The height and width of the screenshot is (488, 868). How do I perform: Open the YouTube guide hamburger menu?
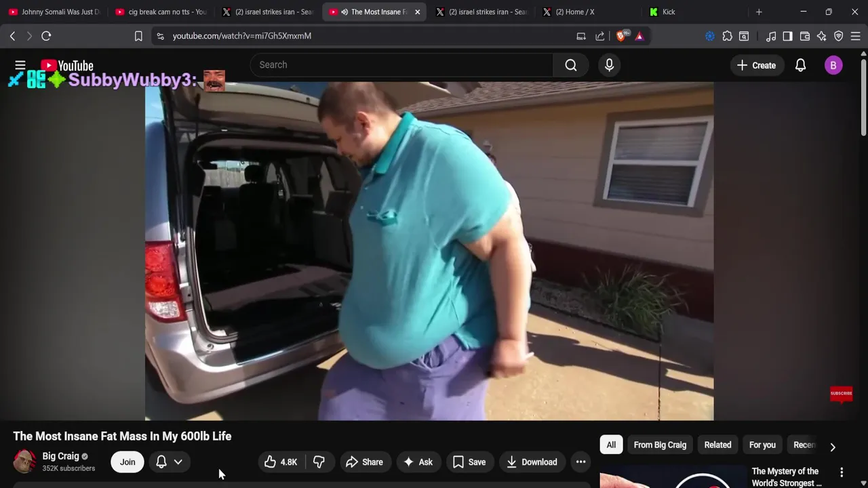click(20, 65)
